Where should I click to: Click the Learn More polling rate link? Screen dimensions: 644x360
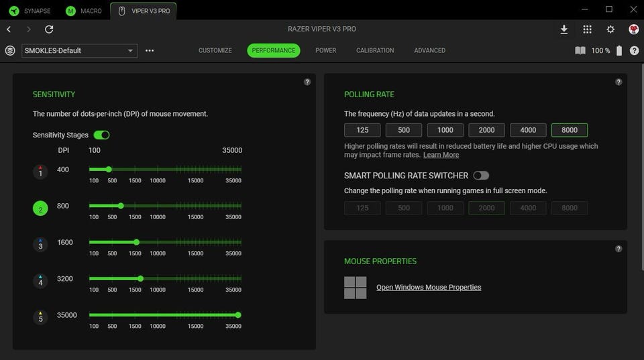pos(441,155)
